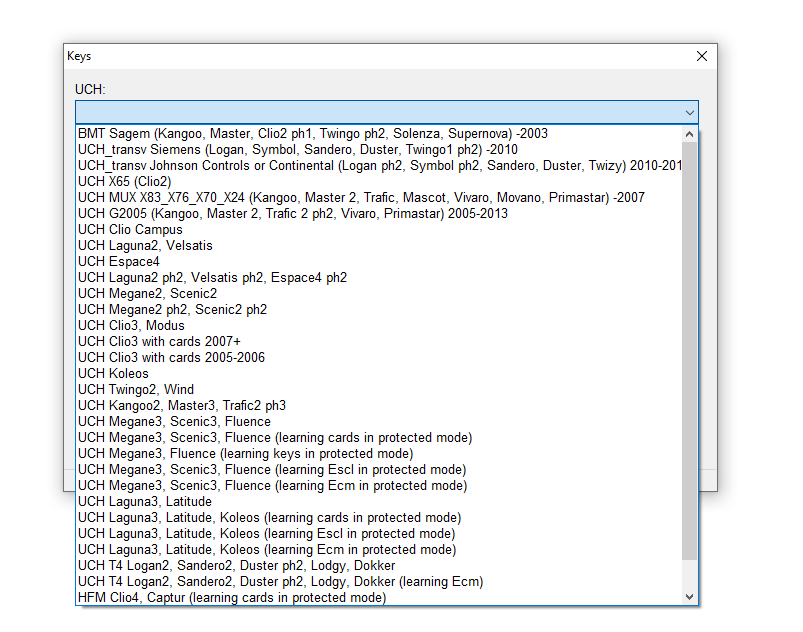This screenshot has height=632, width=803.
Task: Choose UCH T4 Logan2 (learning Ecm)
Action: [x=379, y=581]
